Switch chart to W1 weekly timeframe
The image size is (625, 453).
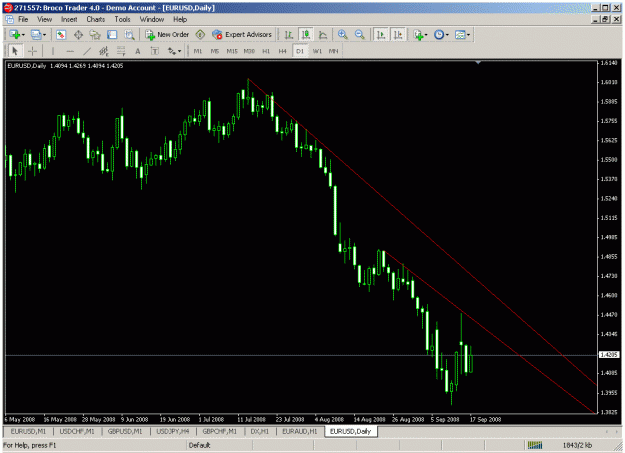tap(317, 51)
